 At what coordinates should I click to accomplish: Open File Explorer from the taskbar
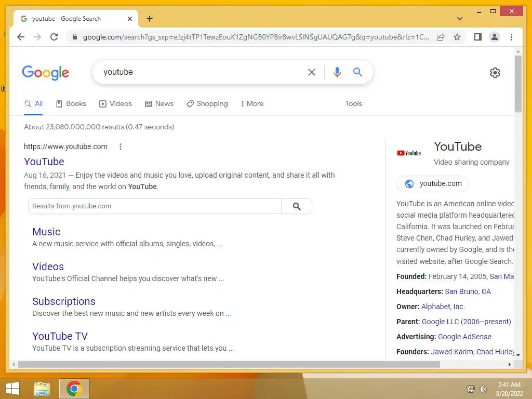pos(42,389)
